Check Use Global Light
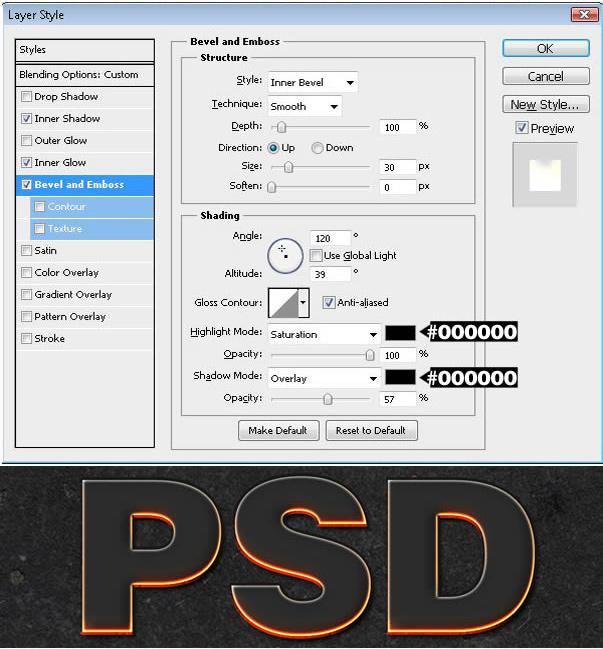603x649 pixels. click(316, 255)
